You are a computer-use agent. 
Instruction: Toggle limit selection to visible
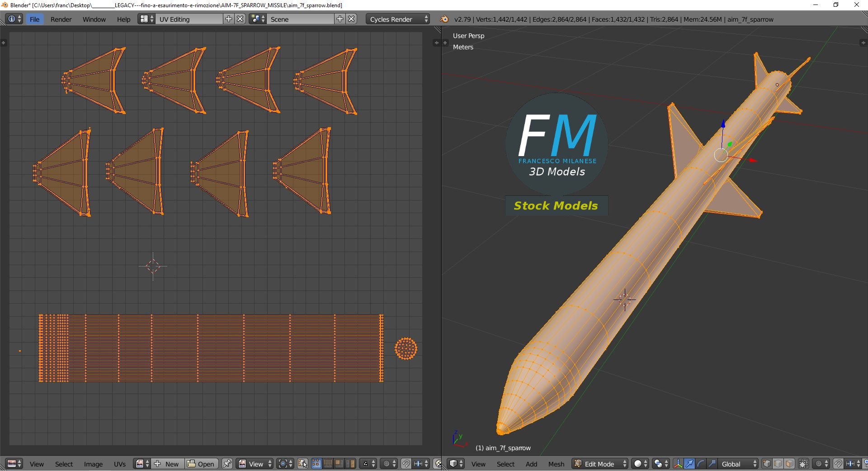pyautogui.click(x=803, y=464)
